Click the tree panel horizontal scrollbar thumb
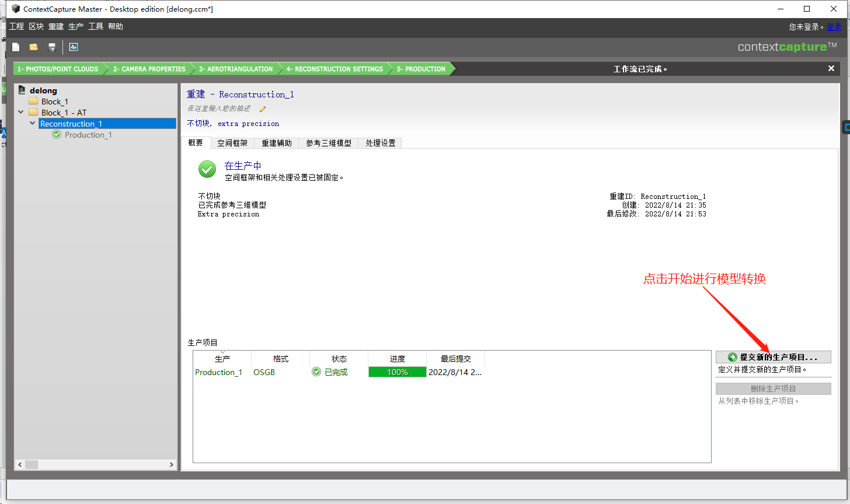This screenshot has width=850, height=504. click(32, 465)
